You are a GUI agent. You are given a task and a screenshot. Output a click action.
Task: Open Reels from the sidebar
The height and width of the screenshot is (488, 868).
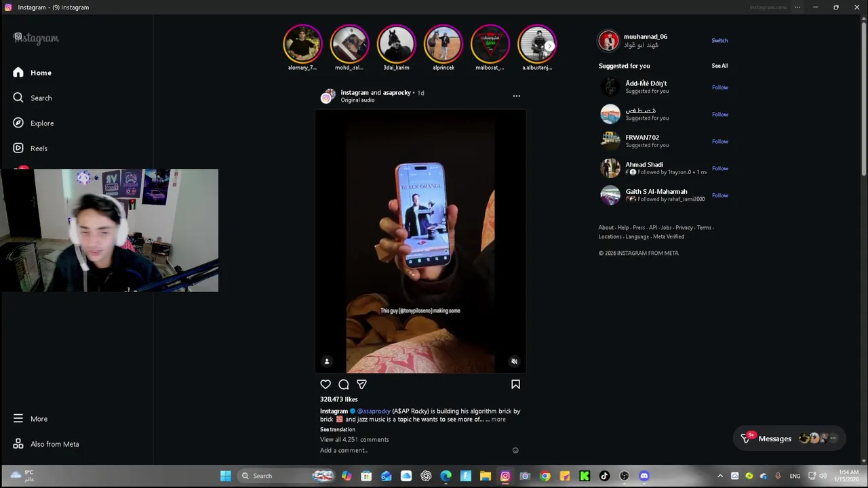tap(30, 148)
